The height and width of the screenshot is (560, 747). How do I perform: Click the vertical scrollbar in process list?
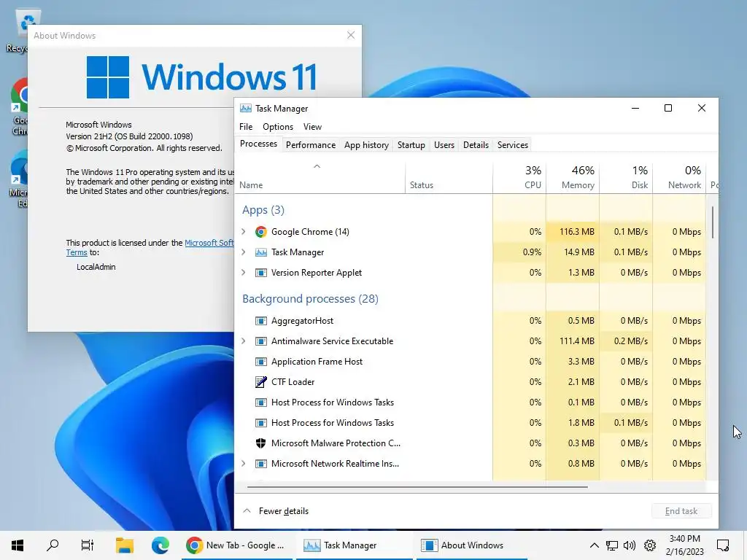[713, 222]
